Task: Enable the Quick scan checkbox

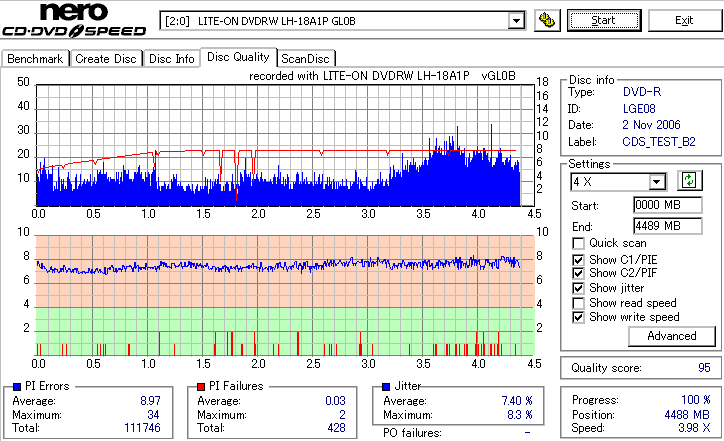Action: (578, 243)
